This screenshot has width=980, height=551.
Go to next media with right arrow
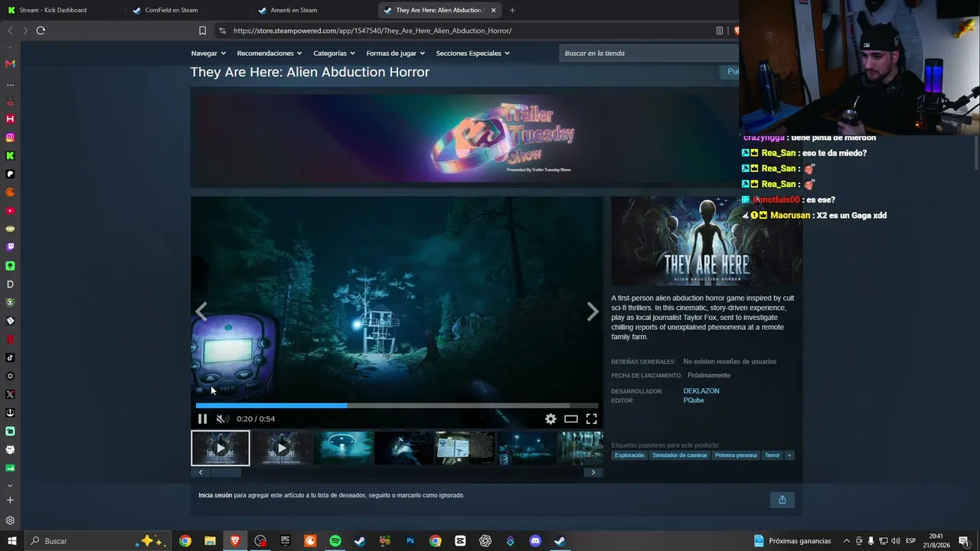593,311
